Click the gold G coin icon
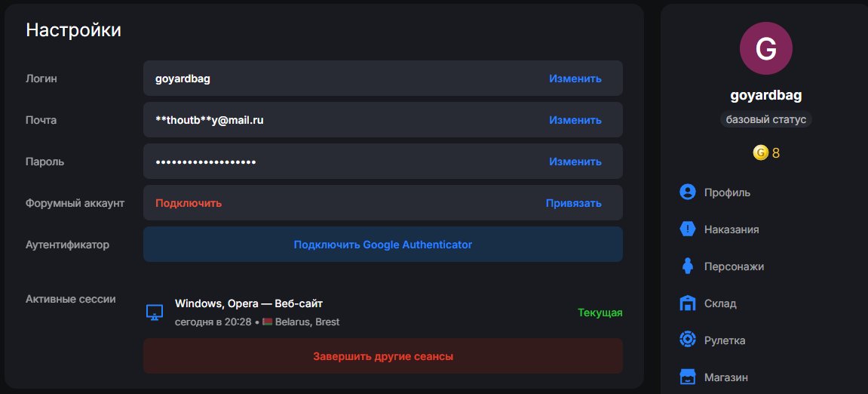This screenshot has height=394, width=868. 761,152
